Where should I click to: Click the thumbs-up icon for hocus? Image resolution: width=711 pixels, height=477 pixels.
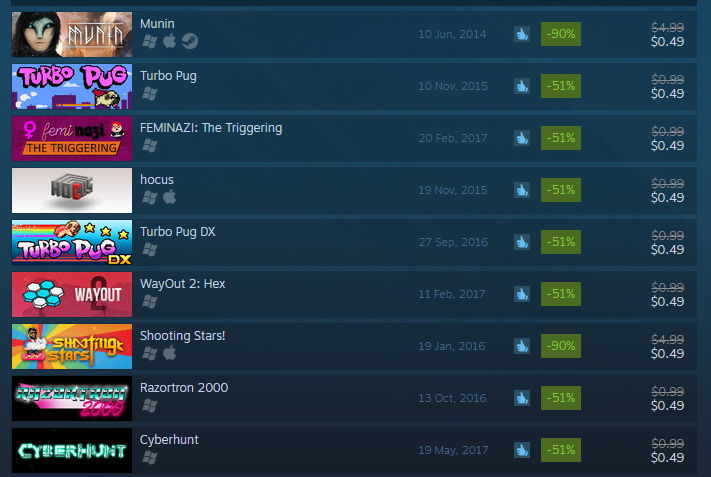point(522,190)
